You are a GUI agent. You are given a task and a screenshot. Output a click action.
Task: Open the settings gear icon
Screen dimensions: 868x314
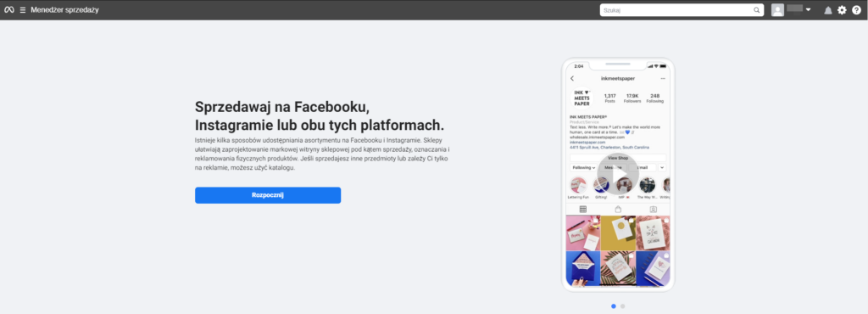coord(842,10)
